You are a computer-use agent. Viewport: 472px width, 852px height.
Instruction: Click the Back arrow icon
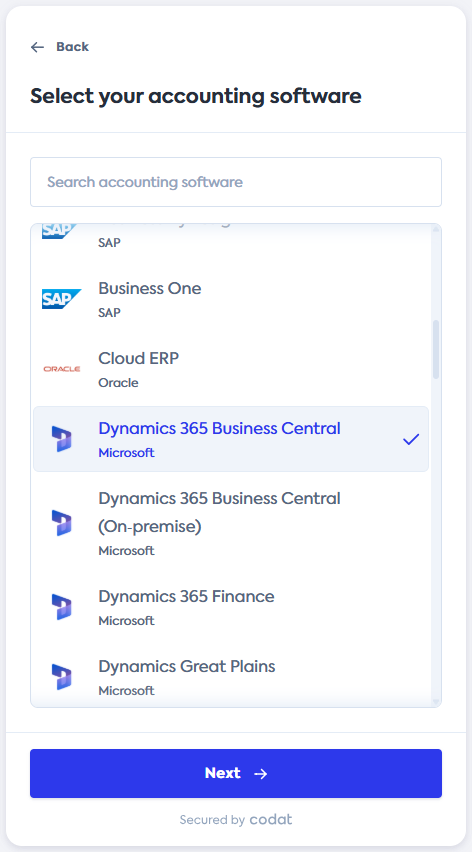point(37,47)
